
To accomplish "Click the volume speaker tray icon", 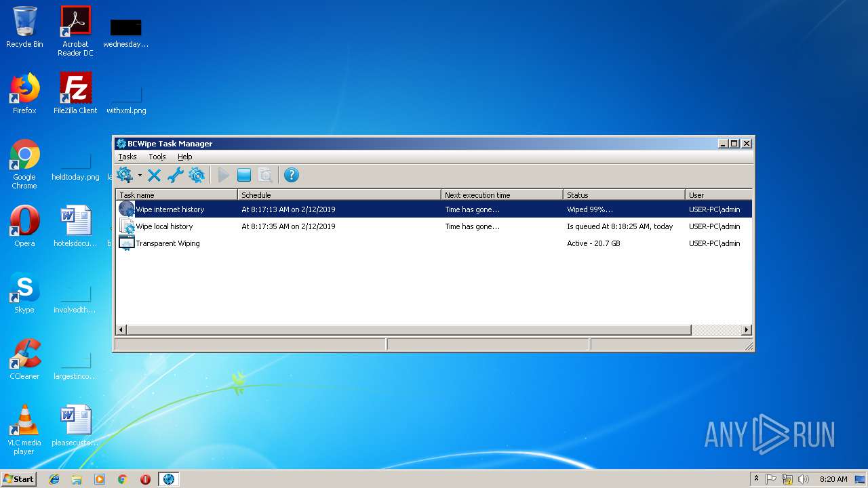I will 803,479.
